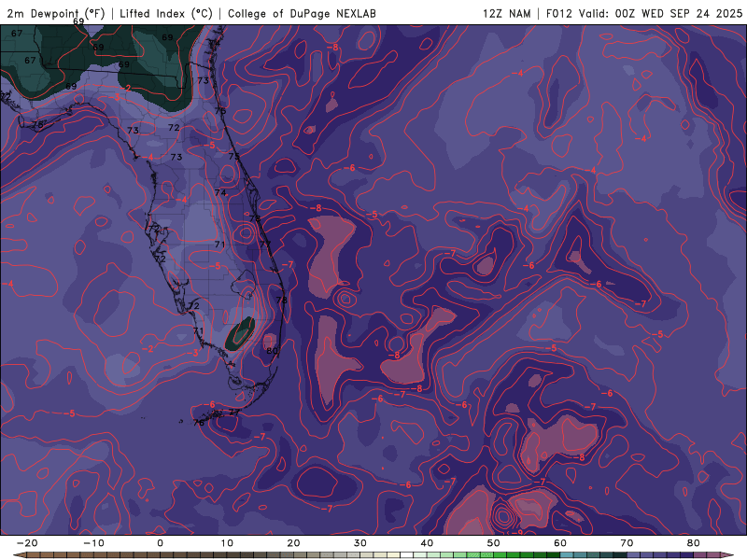Click the "F012 Valid: 00Z WED SEP 24 2025" text
This screenshot has width=747, height=560.
coord(644,13)
